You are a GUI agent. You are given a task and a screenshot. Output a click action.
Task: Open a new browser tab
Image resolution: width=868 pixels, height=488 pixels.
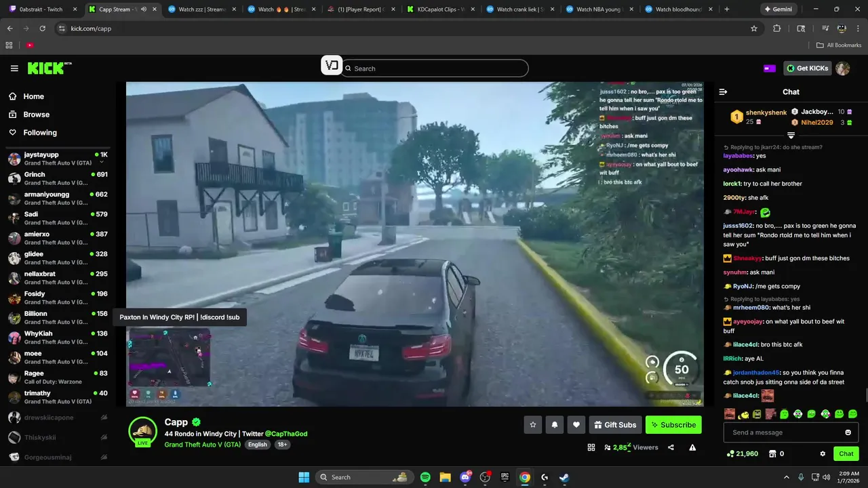point(727,9)
